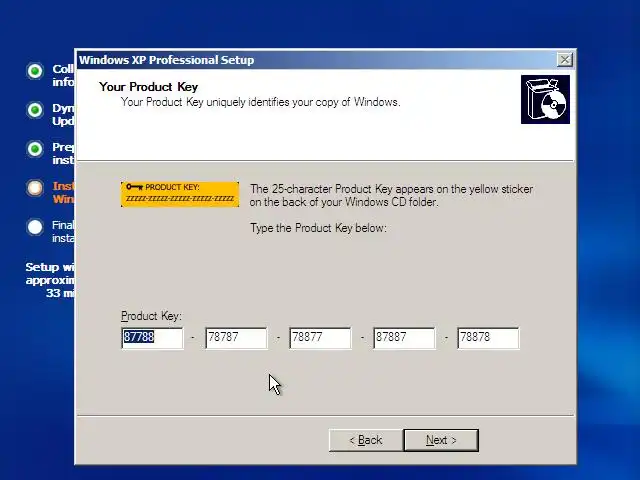Focus the second product key field 78787

pos(236,338)
